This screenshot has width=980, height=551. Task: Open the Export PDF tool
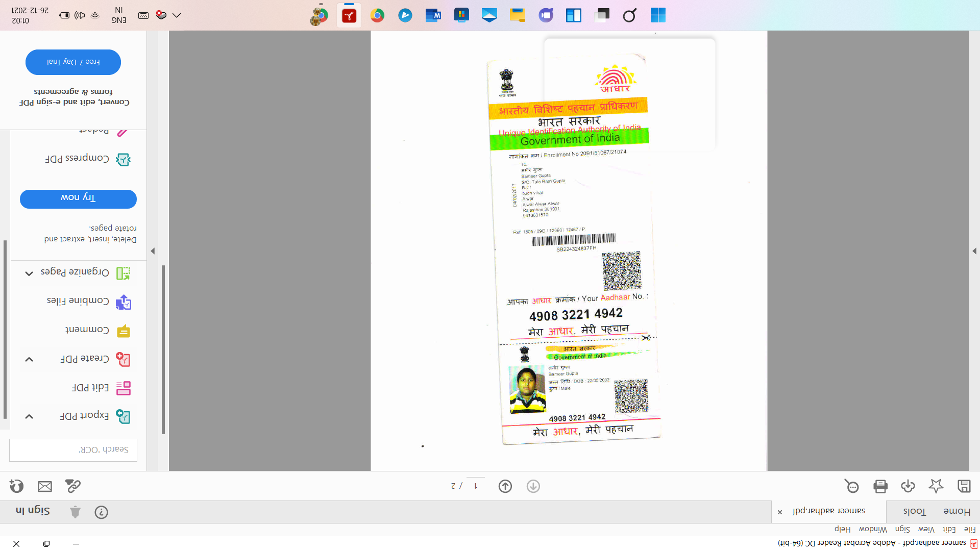click(95, 416)
